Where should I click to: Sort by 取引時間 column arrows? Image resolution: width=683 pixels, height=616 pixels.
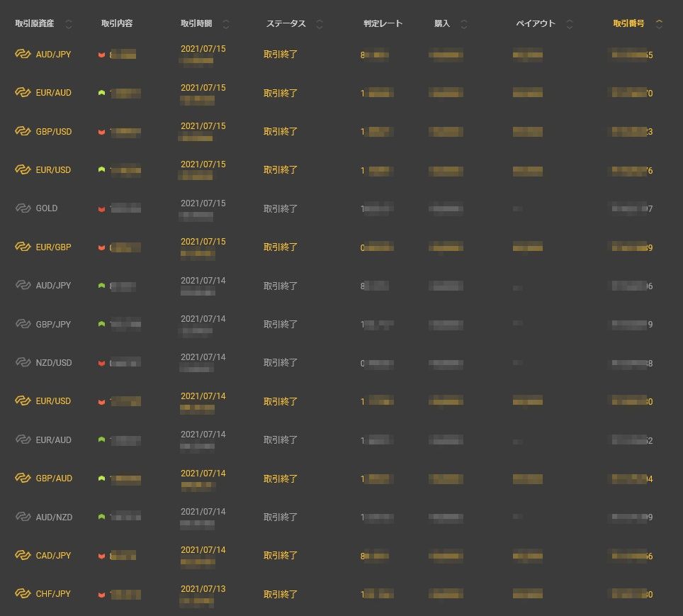point(226,24)
